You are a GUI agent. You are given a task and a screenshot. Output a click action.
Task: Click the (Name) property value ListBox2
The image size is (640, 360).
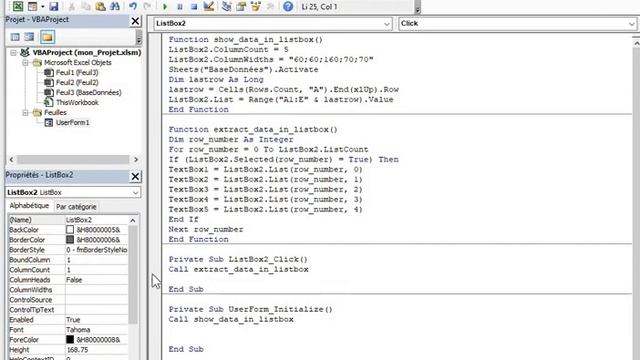96,220
